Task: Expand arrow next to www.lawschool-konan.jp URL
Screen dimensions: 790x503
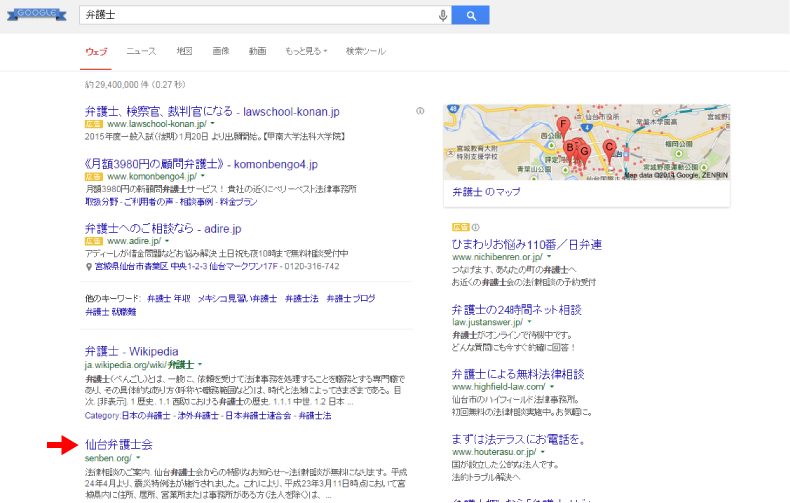Action: (x=213, y=123)
